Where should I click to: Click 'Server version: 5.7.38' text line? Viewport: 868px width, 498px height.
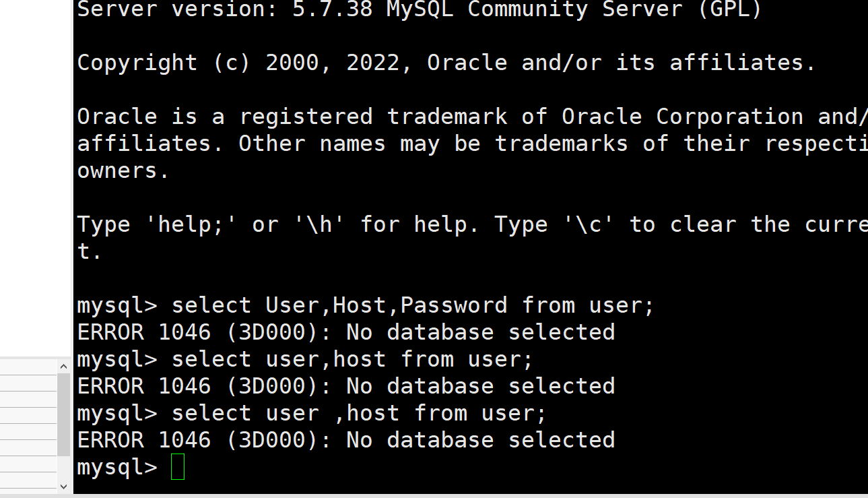point(225,9)
